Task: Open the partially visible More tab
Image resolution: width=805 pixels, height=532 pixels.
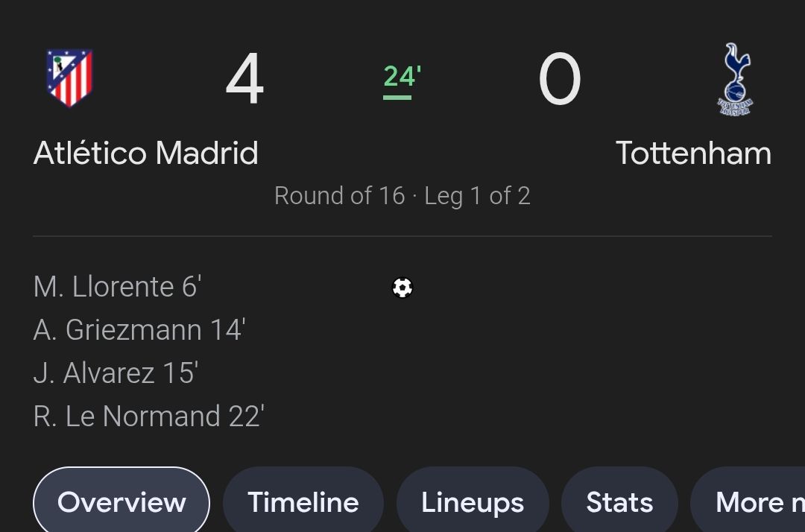Action: 753,502
